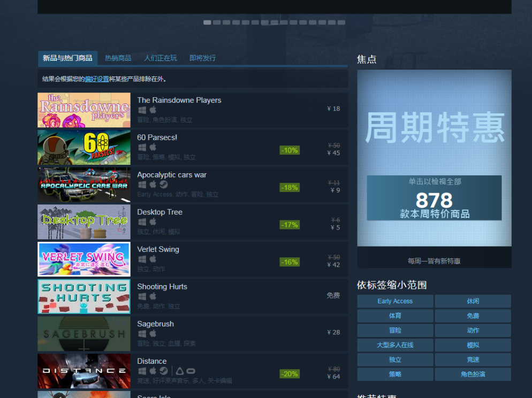This screenshot has height=398, width=532.
Task: Filter by the 冒险 tag
Action: 395,330
